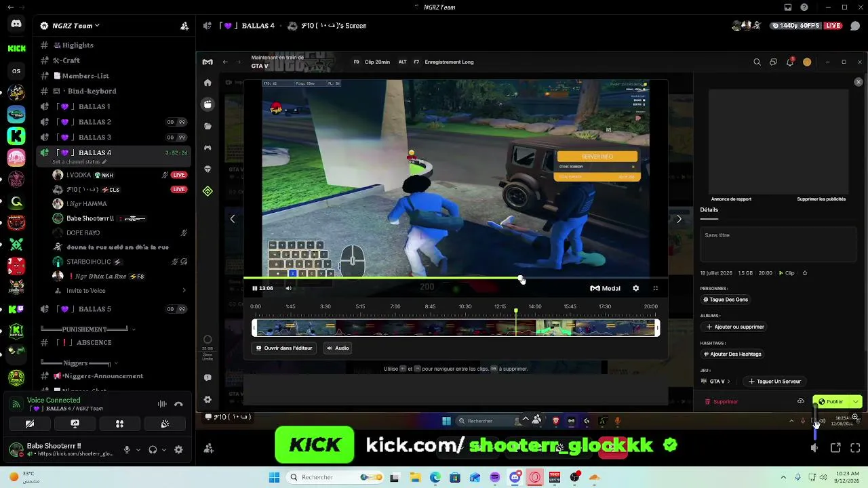Open Medal folder icon in sidebar
Image resolution: width=868 pixels, height=488 pixels.
[208, 126]
